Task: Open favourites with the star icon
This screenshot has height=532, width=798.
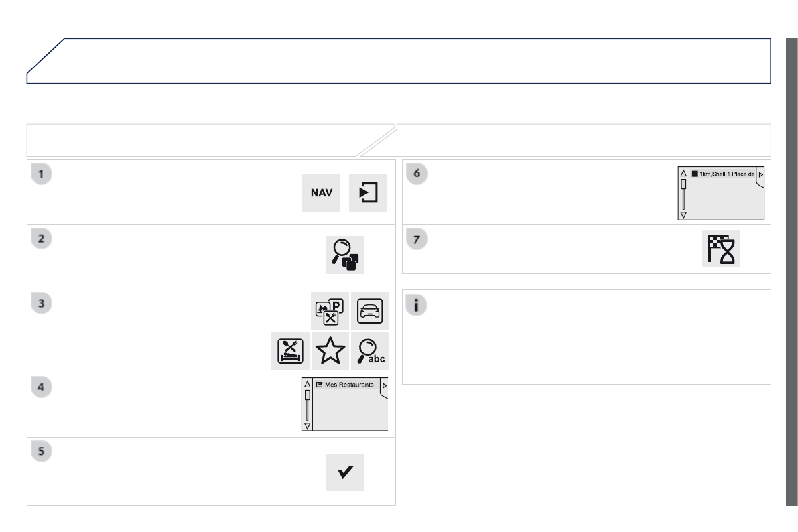Action: tap(330, 350)
